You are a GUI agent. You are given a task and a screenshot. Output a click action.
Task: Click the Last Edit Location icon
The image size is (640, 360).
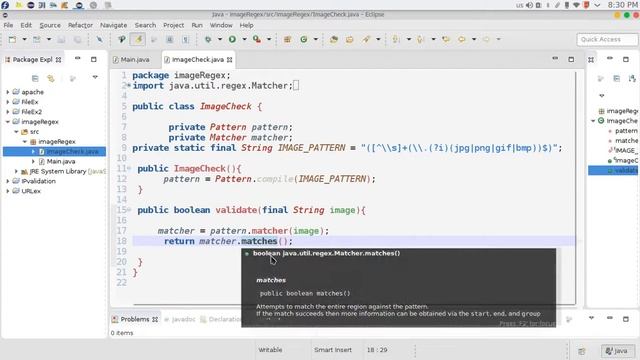pyautogui.click(x=446, y=40)
